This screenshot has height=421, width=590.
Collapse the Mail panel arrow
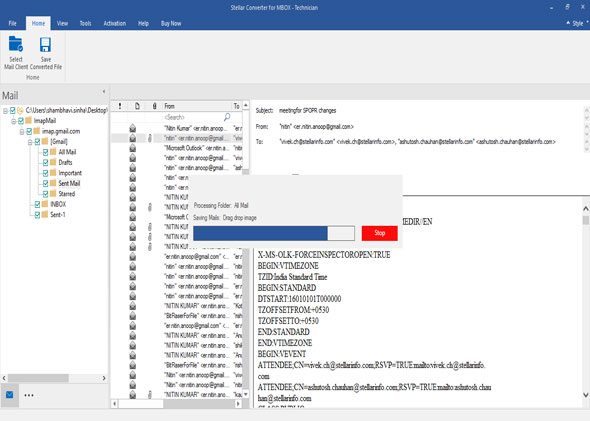pos(104,91)
